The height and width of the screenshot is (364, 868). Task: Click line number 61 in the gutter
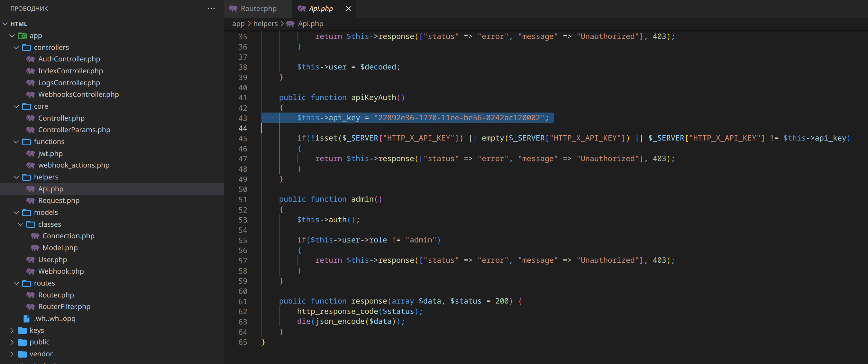(x=242, y=302)
